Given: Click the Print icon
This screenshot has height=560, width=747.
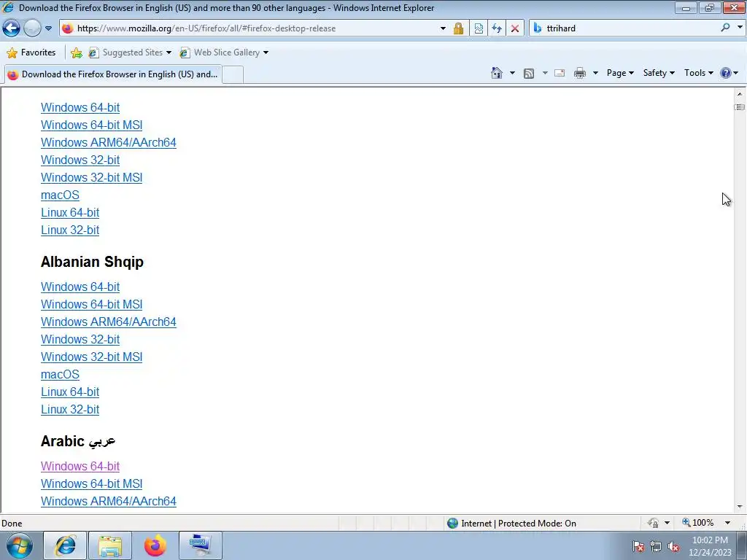Looking at the screenshot, I should 580,73.
